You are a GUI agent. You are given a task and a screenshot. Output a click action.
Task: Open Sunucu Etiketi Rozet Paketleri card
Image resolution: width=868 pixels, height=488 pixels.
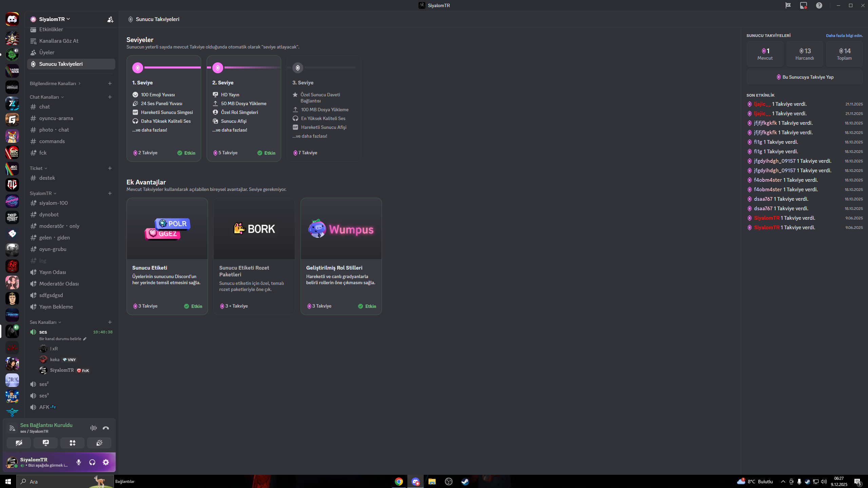[x=254, y=256]
